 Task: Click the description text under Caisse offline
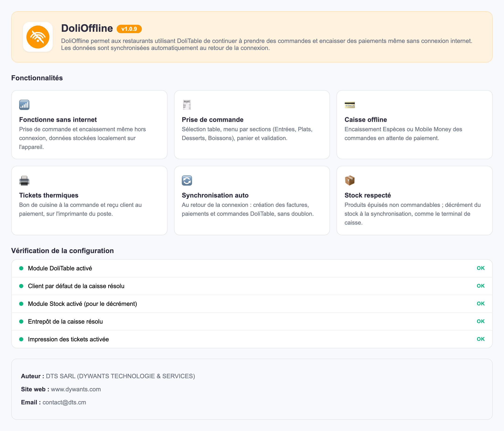pyautogui.click(x=403, y=134)
